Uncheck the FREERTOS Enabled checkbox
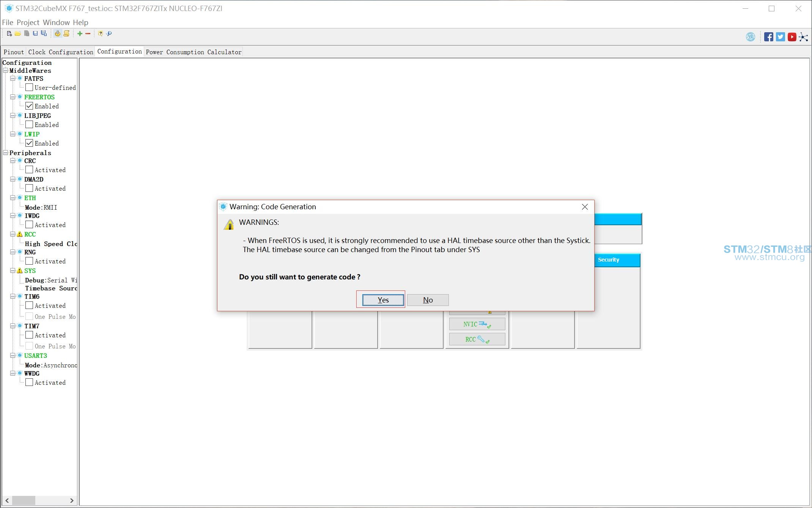 coord(29,106)
